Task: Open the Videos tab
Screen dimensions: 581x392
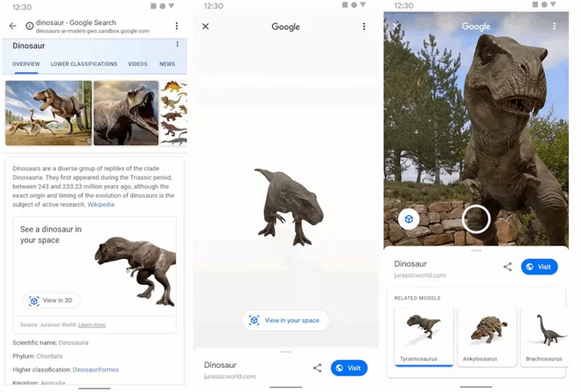Action: pyautogui.click(x=137, y=64)
